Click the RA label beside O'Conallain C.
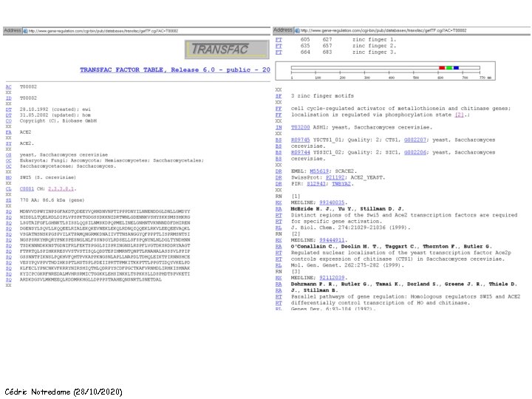The height and width of the screenshot is (399, 532). tap(279, 246)
